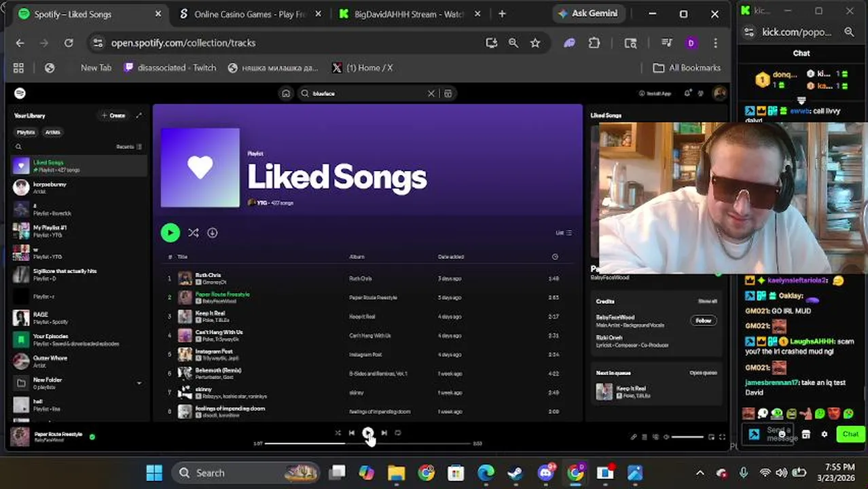This screenshot has height=489, width=868.
Task: Bookmark this page with star icon
Action: pos(535,43)
